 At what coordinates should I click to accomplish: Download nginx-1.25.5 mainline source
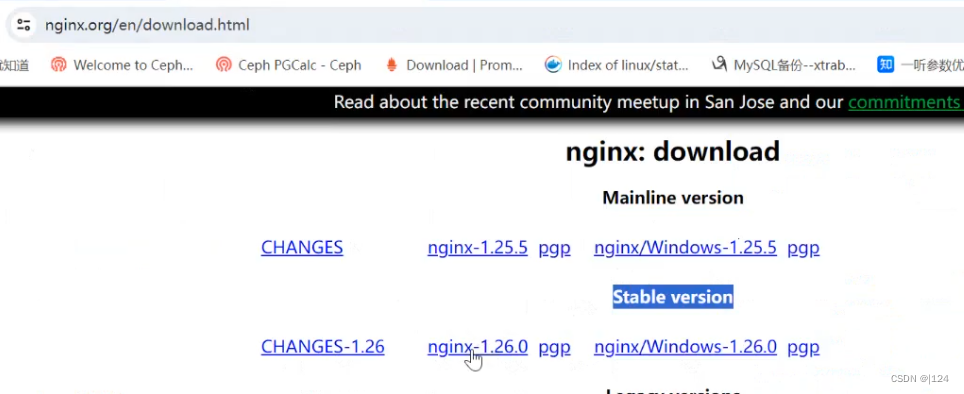[478, 248]
